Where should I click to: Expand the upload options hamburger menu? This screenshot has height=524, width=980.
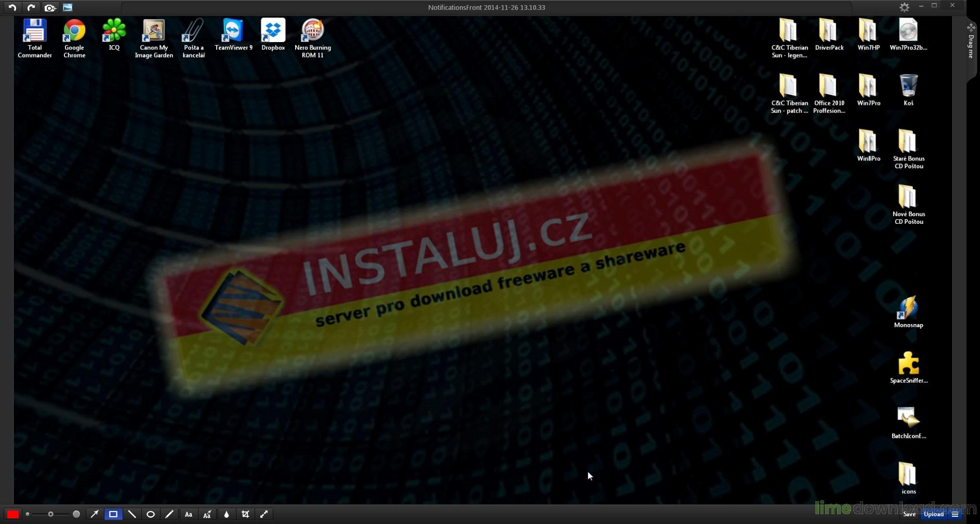coord(955,514)
